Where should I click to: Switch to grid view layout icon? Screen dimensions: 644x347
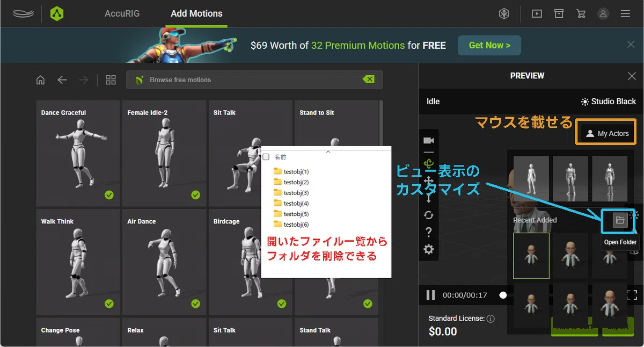[111, 80]
